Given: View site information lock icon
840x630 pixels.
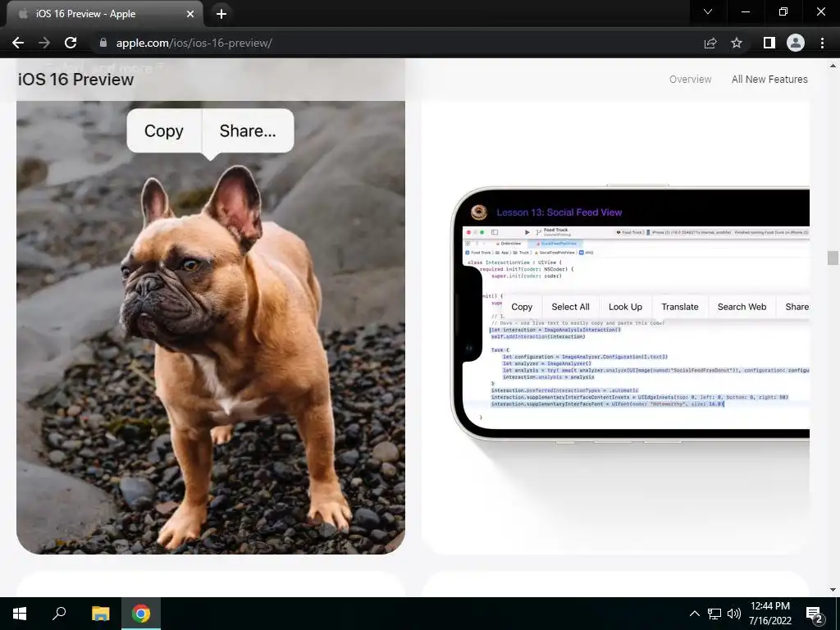Looking at the screenshot, I should click(103, 43).
